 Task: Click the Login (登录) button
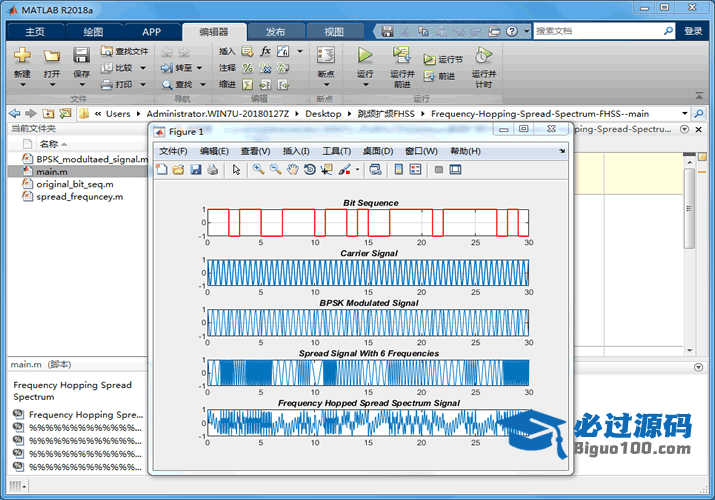[693, 31]
